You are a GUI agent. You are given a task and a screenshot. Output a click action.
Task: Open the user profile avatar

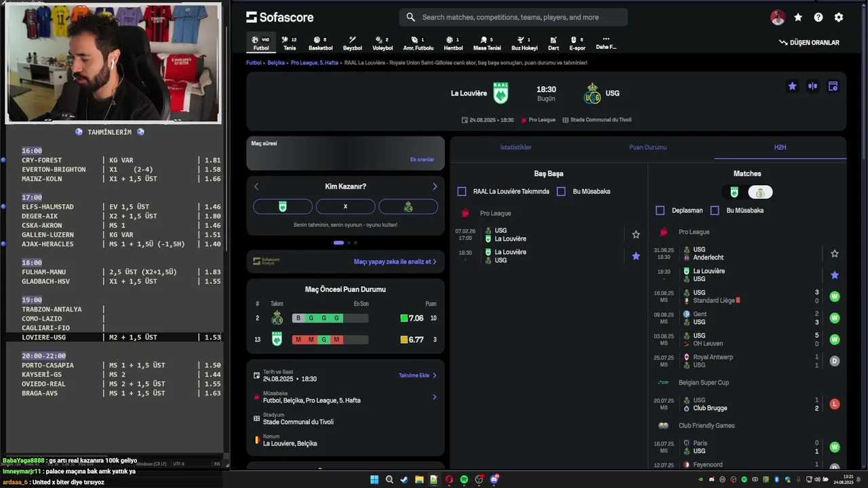[x=778, y=18]
